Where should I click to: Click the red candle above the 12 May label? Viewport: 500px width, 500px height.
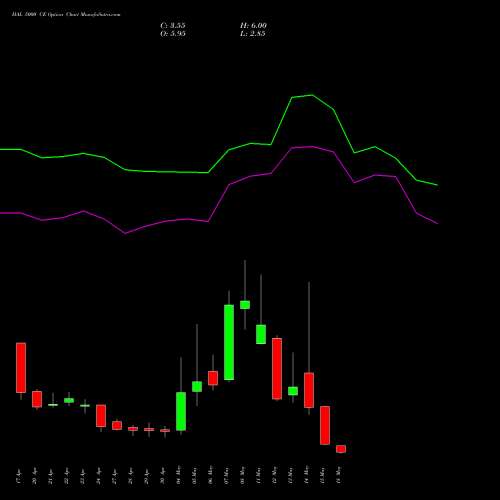coord(277,368)
